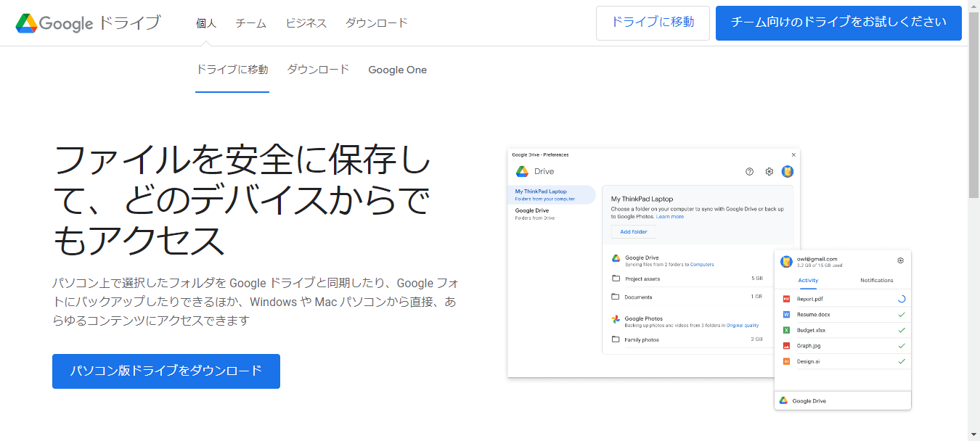The image size is (980, 441).
Task: Click the paragraph starting with パソコン上で選択したフォルダ
Action: [255, 302]
